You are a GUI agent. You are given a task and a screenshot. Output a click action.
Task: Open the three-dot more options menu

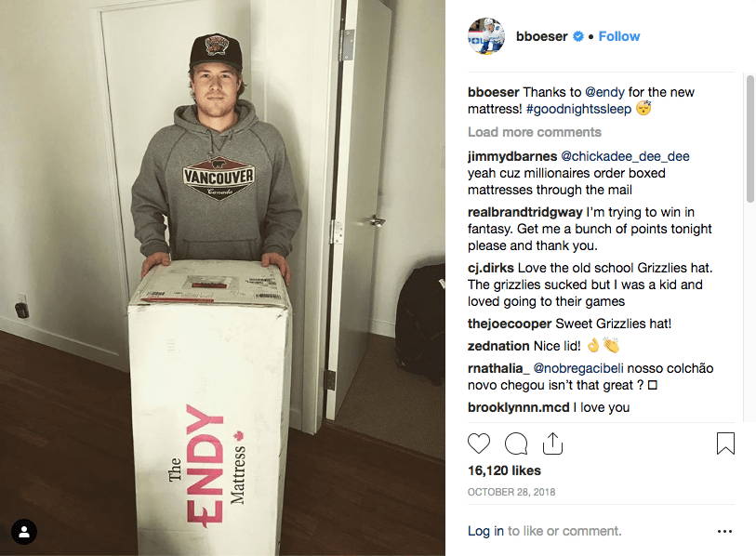[x=724, y=532]
